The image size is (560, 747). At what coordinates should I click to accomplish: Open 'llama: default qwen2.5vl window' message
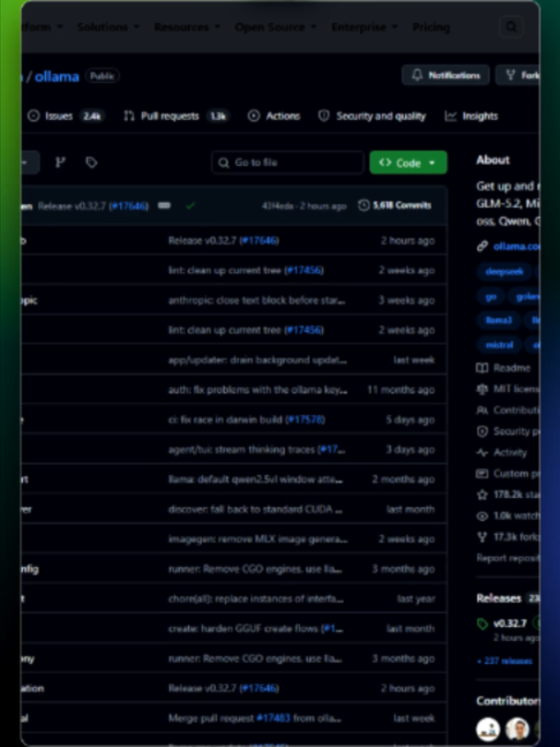click(x=256, y=480)
